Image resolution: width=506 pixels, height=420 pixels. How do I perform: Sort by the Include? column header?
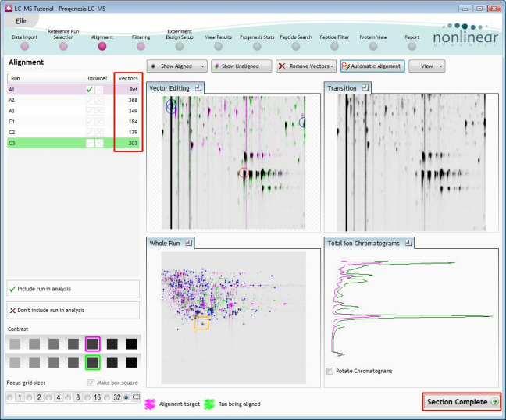(x=98, y=78)
